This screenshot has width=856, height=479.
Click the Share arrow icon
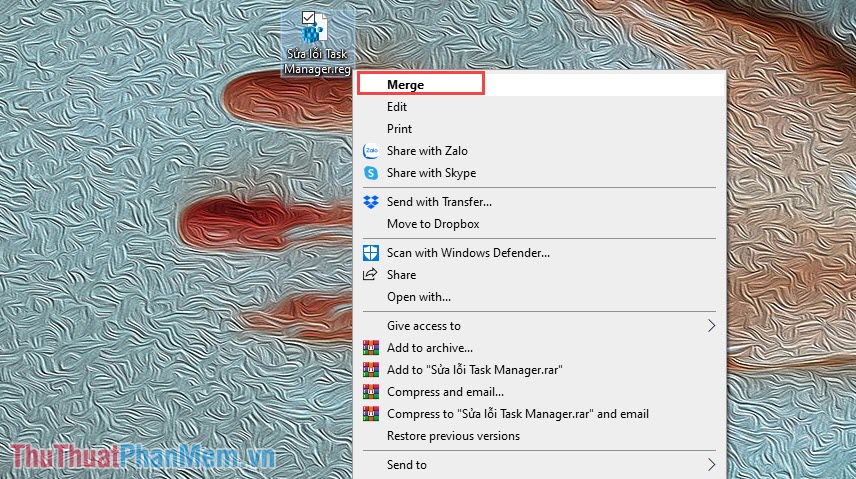click(x=370, y=275)
